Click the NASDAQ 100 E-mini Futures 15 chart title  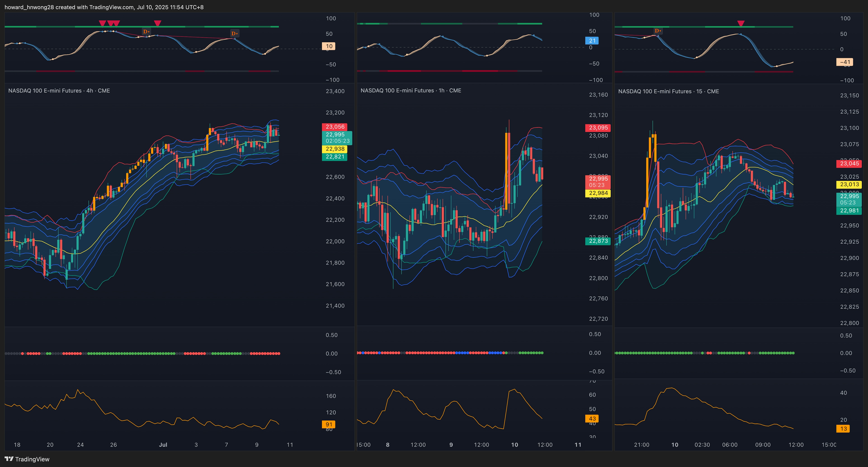pyautogui.click(x=669, y=91)
